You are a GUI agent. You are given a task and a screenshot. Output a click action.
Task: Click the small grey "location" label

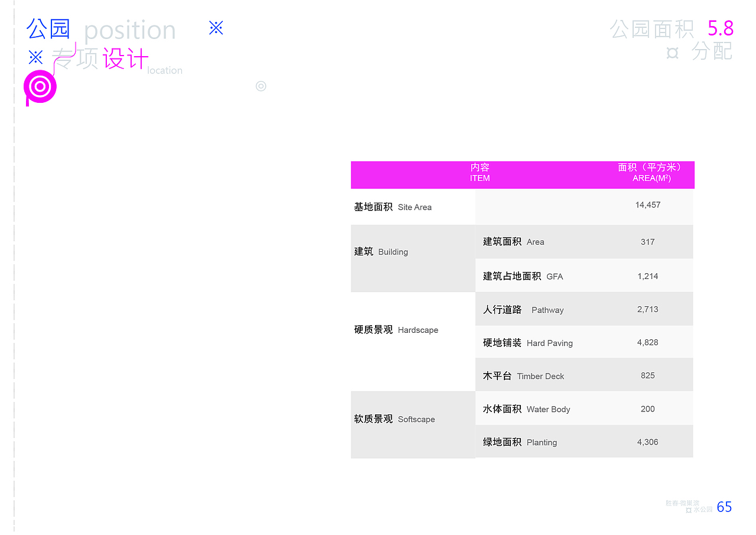click(165, 70)
